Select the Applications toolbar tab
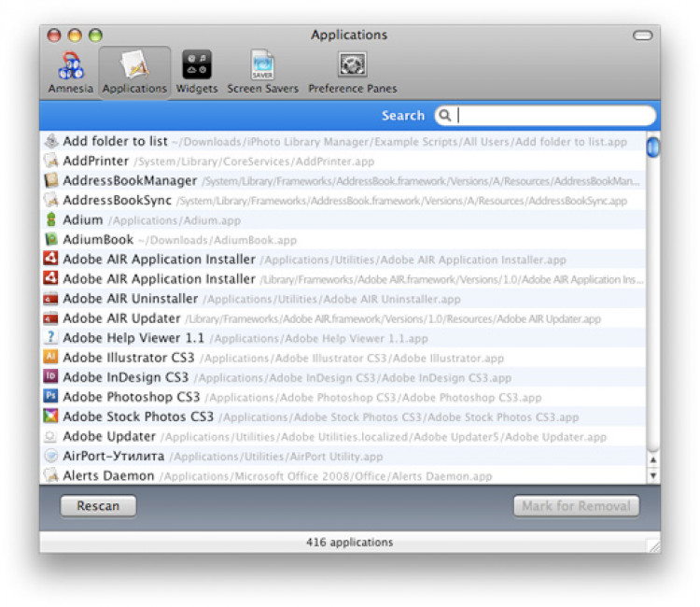Screen dimensions: 700x607 click(134, 72)
